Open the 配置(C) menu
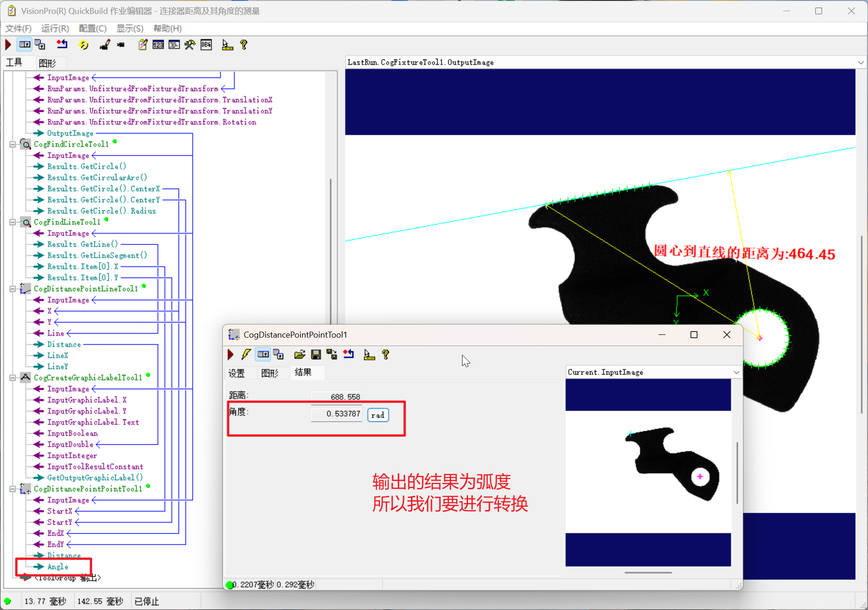This screenshot has width=868, height=610. coord(93,29)
